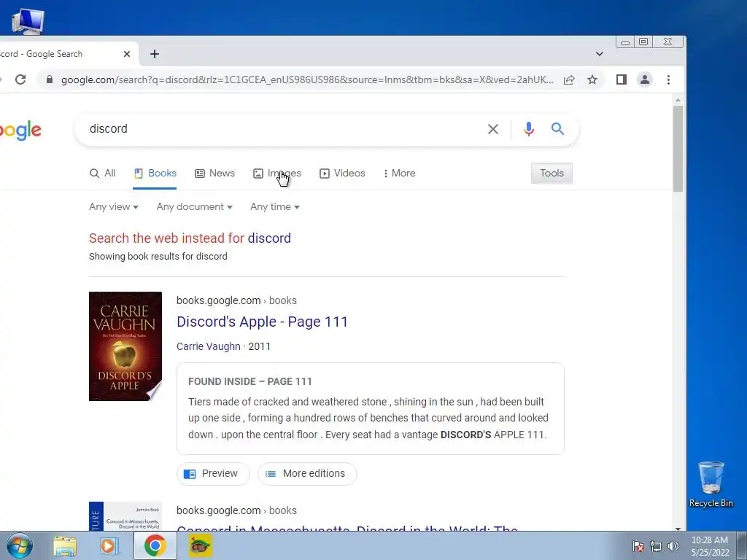Expand the Any view filter
The height and width of the screenshot is (560, 747).
(113, 206)
